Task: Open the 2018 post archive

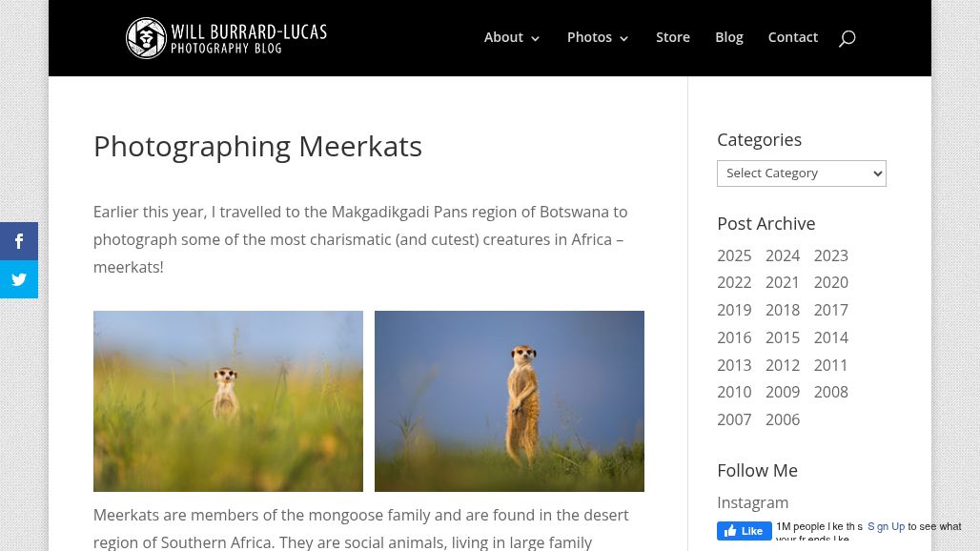Action: [x=782, y=310]
